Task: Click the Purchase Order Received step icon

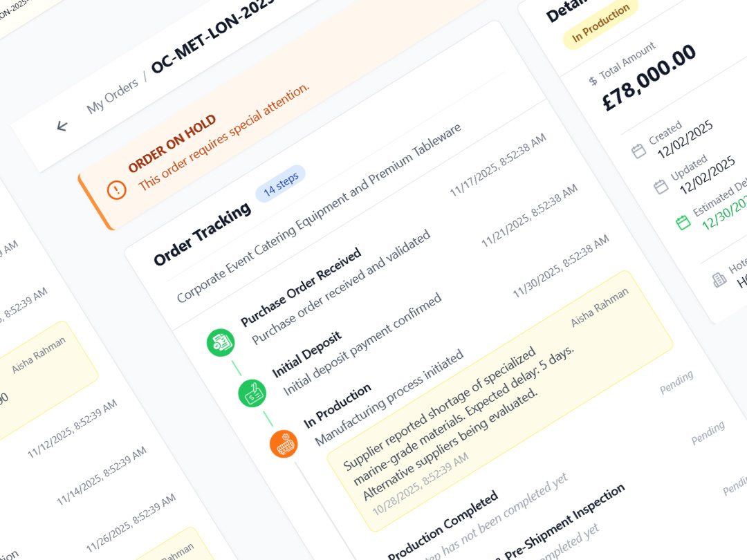Action: (221, 341)
